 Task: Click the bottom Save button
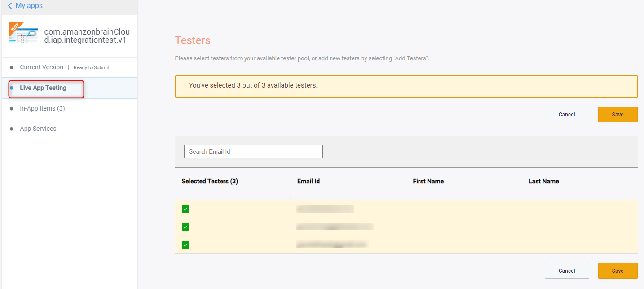pos(618,271)
